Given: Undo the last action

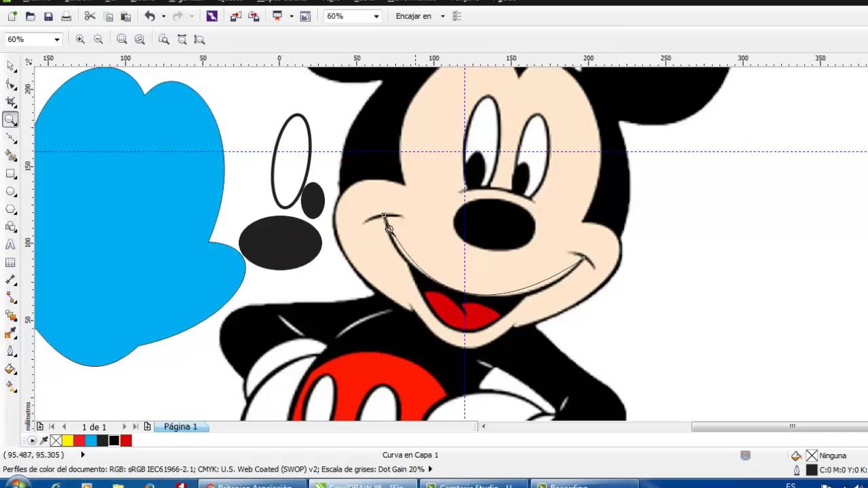Looking at the screenshot, I should [150, 16].
